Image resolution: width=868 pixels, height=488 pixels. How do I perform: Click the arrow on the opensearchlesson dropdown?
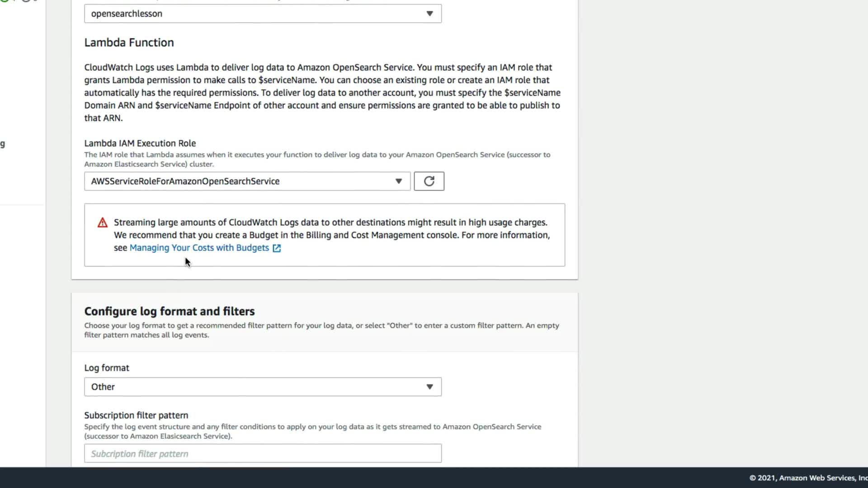[429, 14]
